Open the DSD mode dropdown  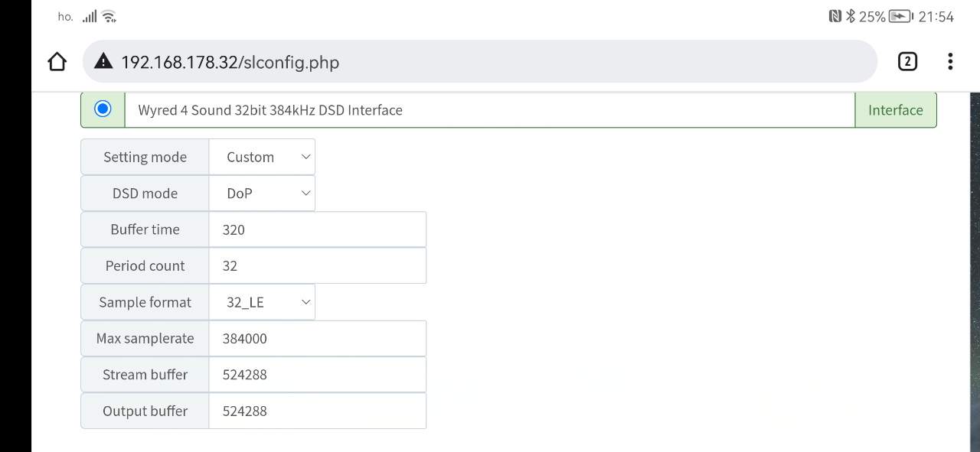262,193
